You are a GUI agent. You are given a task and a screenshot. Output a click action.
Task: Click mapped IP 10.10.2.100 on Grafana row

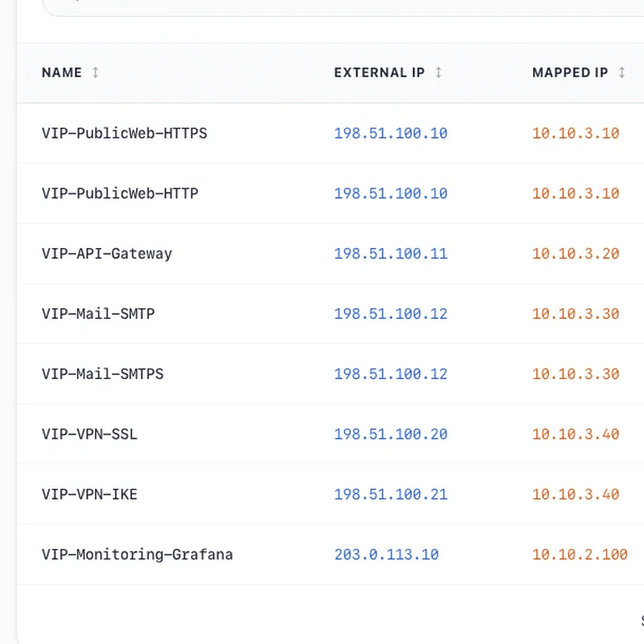580,554
